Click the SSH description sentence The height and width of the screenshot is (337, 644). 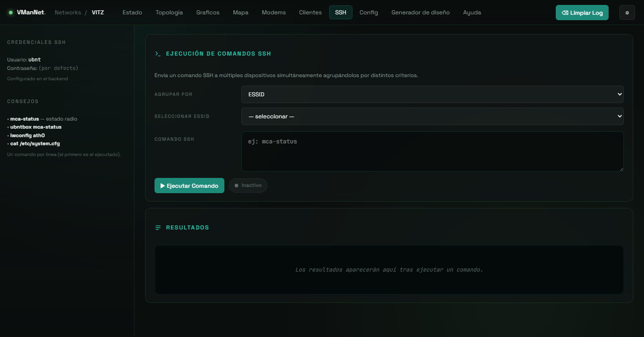286,75
